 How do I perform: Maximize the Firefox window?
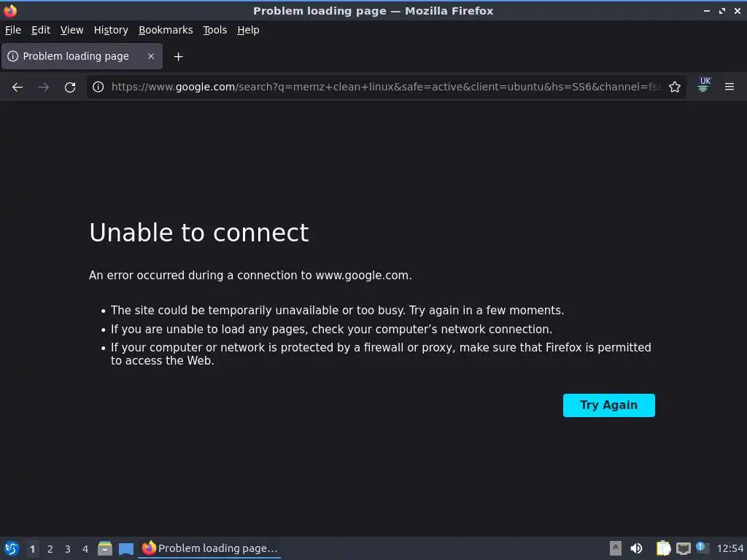click(x=722, y=10)
